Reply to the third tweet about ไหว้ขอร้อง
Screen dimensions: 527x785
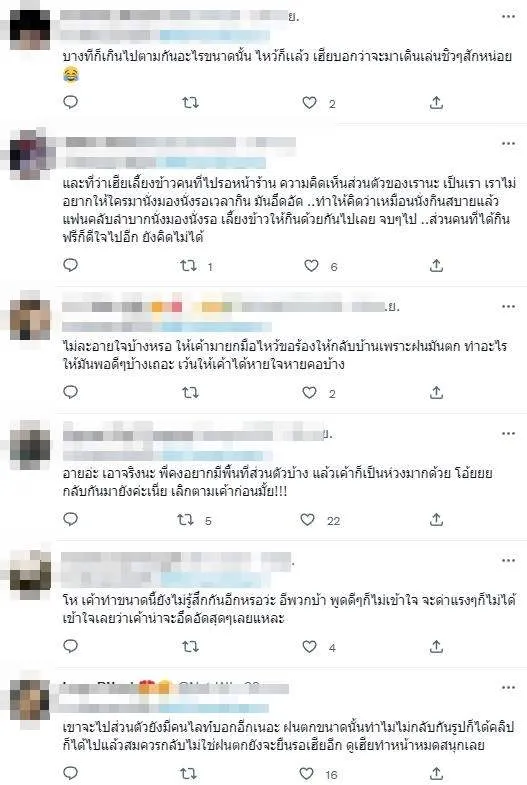[x=71, y=392]
